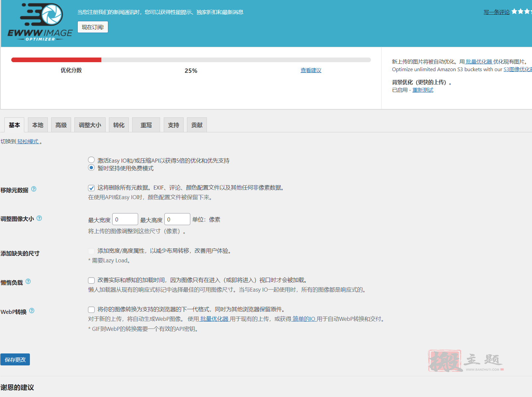Screen dimensions: 532x397
Task: Click the 保存更改 button
Action: coord(15,359)
